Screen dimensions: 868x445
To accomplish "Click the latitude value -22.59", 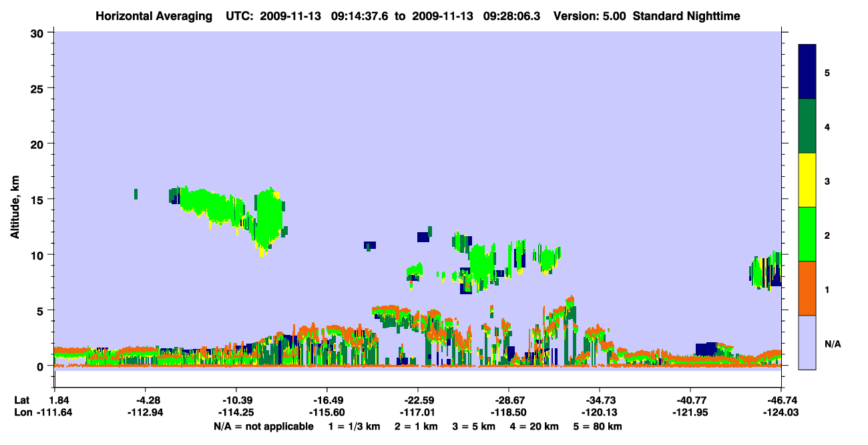I will [x=418, y=400].
